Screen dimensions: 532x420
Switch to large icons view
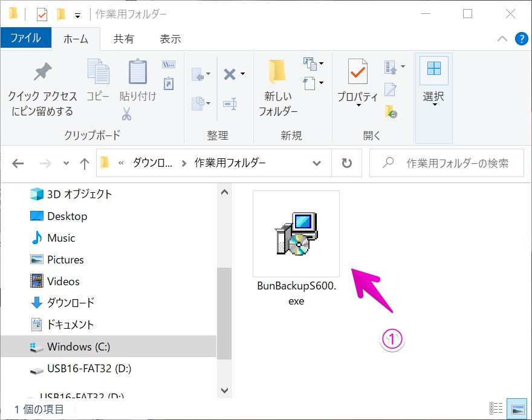[517, 409]
